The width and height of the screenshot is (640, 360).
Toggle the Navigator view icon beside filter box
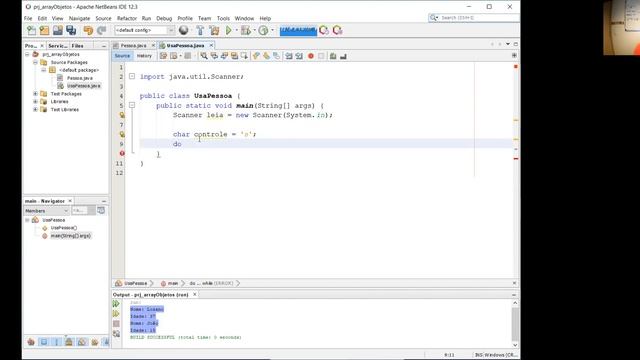click(x=101, y=211)
